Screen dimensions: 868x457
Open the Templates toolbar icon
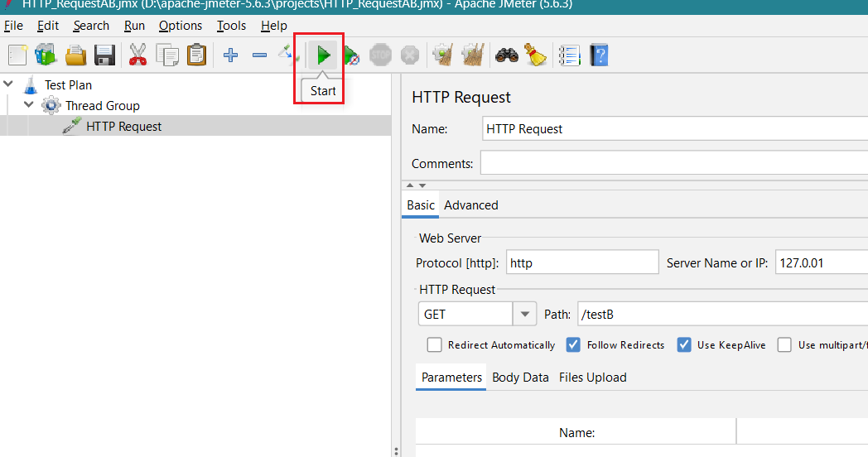pos(46,55)
